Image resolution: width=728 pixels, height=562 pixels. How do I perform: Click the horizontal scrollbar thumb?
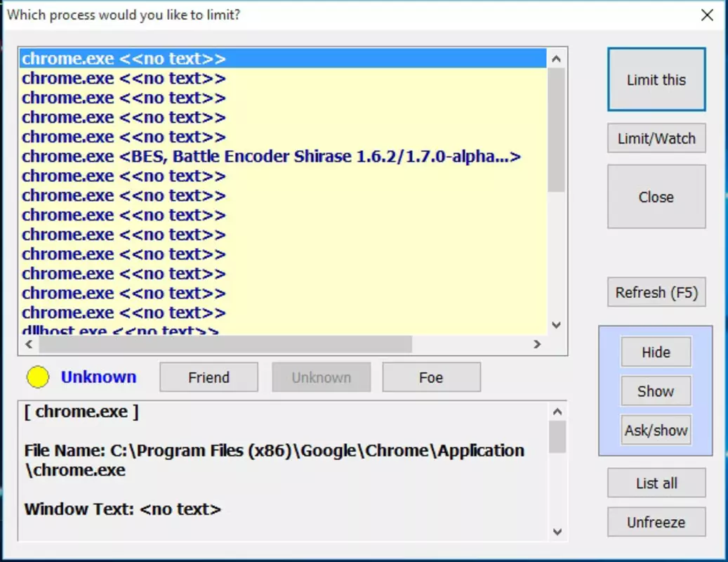coord(225,344)
